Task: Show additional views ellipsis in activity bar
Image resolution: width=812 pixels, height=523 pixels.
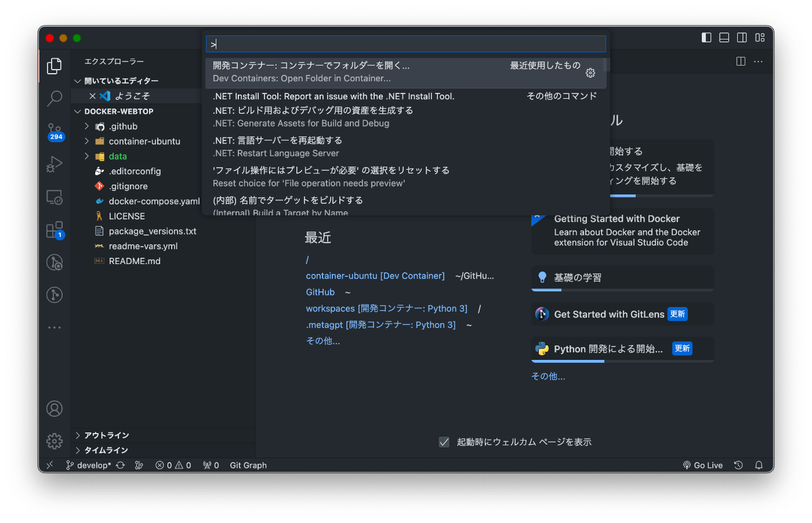Action: (x=55, y=327)
